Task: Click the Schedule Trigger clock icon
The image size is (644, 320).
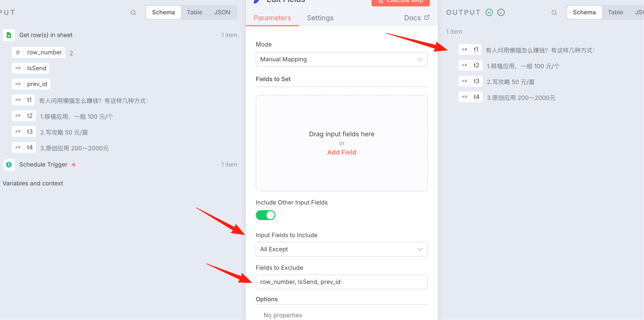Action: pos(9,164)
